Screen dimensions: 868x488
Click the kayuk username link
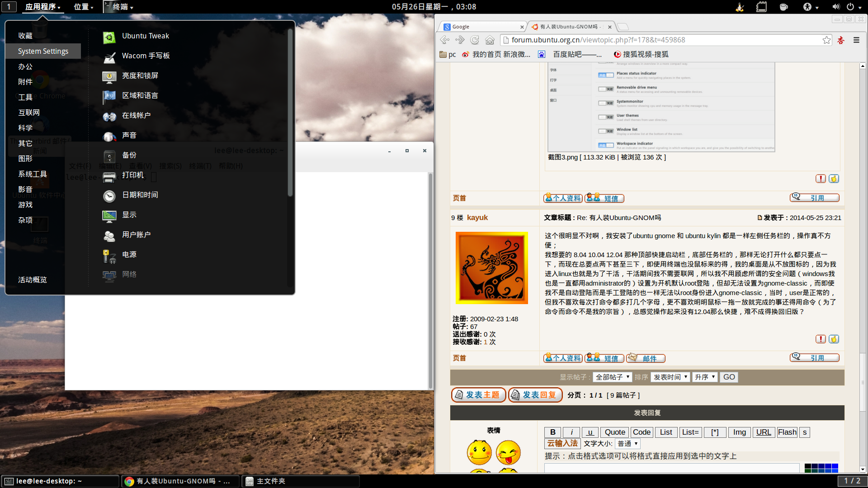pos(477,217)
